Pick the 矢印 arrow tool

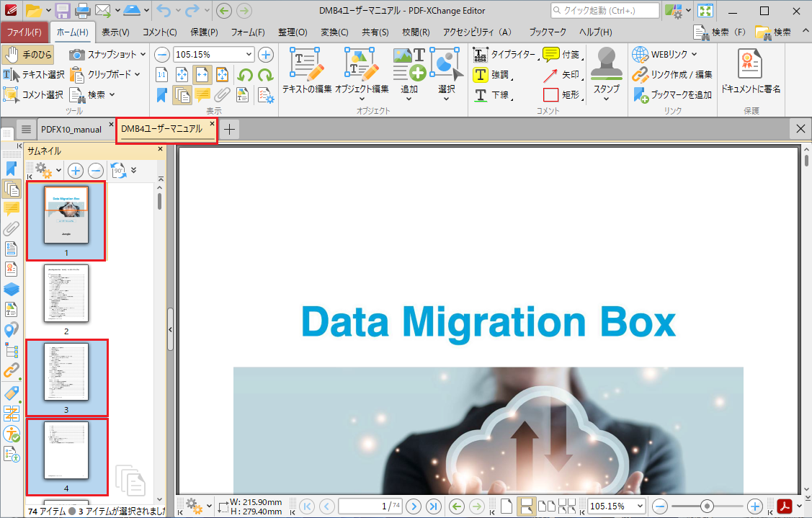(561, 75)
